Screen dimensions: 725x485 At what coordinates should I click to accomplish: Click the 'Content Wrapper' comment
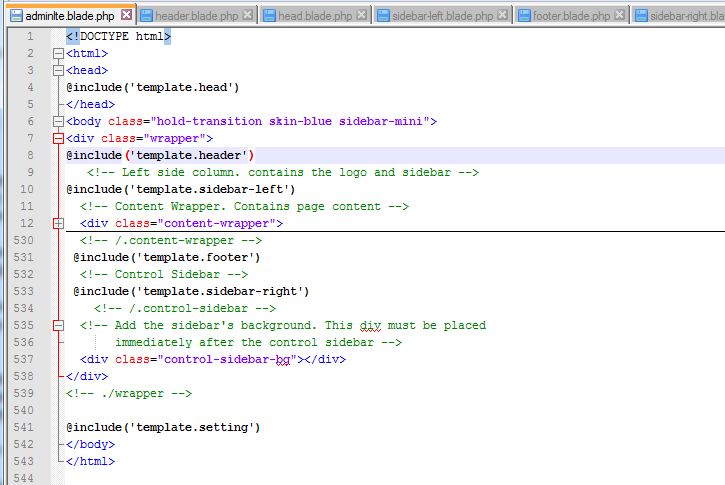[244, 207]
